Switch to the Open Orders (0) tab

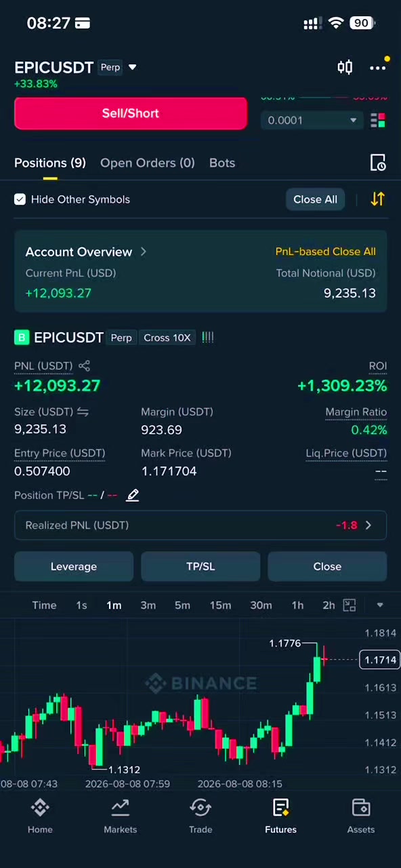[x=147, y=163]
